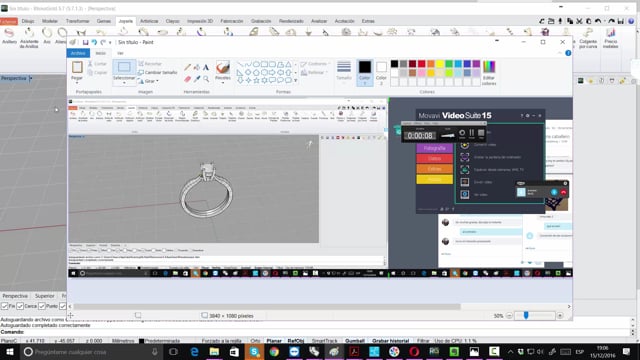The width and height of the screenshot is (640, 360).
Task: Select the Pencil tool in Paint
Action: pyautogui.click(x=187, y=67)
